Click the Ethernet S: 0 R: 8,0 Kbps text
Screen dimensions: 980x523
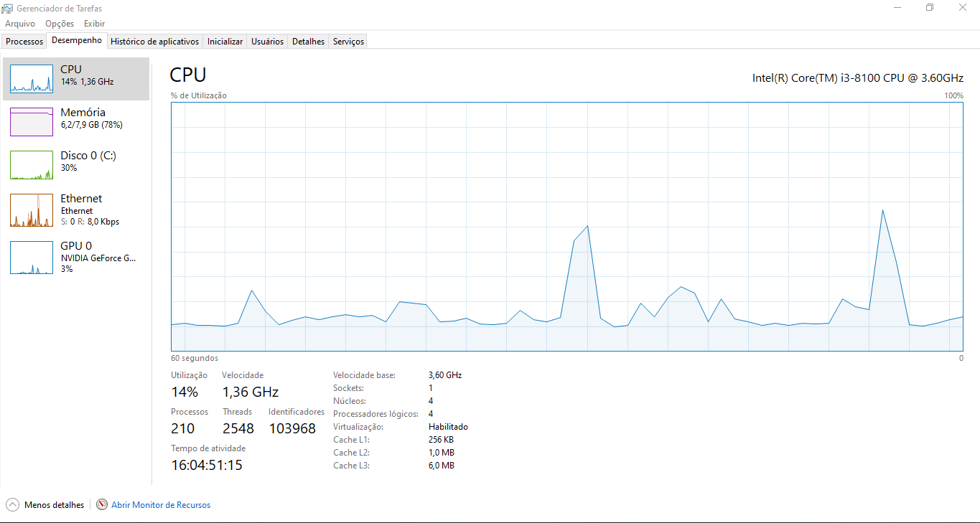(x=90, y=222)
